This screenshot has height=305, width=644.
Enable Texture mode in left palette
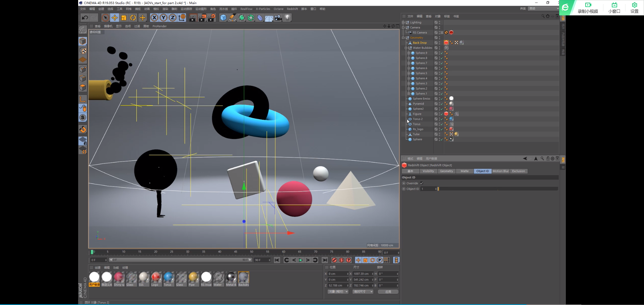pyautogui.click(x=83, y=51)
